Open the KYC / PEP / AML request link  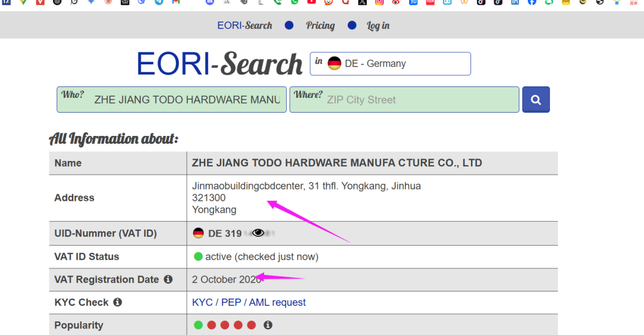pos(249,302)
